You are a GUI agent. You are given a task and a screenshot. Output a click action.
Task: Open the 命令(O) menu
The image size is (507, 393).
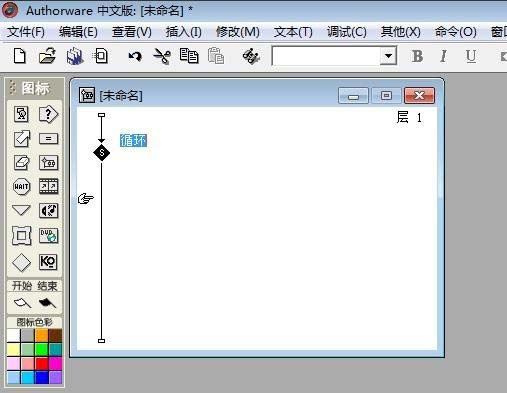click(456, 32)
